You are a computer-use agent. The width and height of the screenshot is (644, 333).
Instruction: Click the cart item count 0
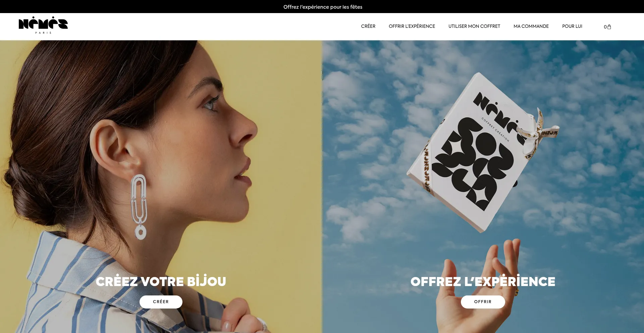(605, 27)
